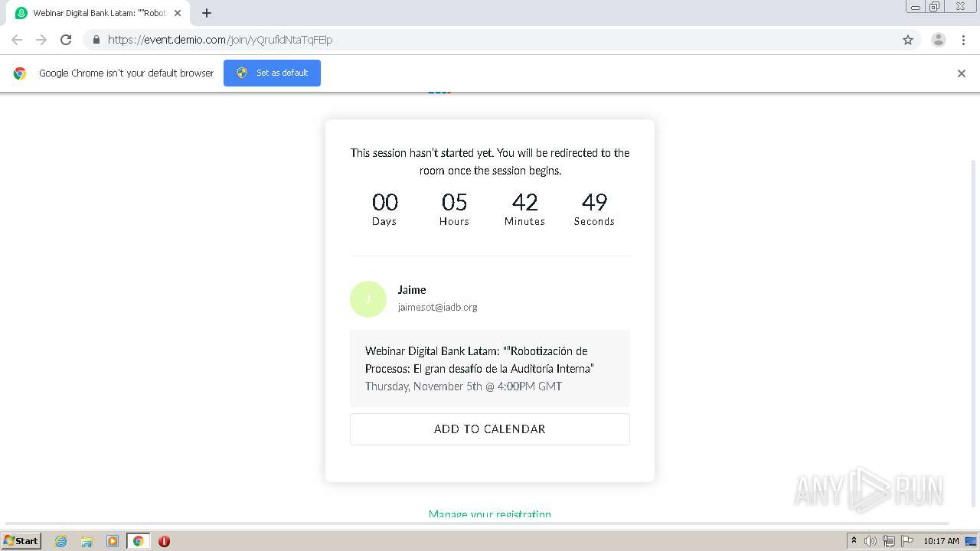Open the Chrome profile avatar icon
980x551 pixels.
point(939,40)
